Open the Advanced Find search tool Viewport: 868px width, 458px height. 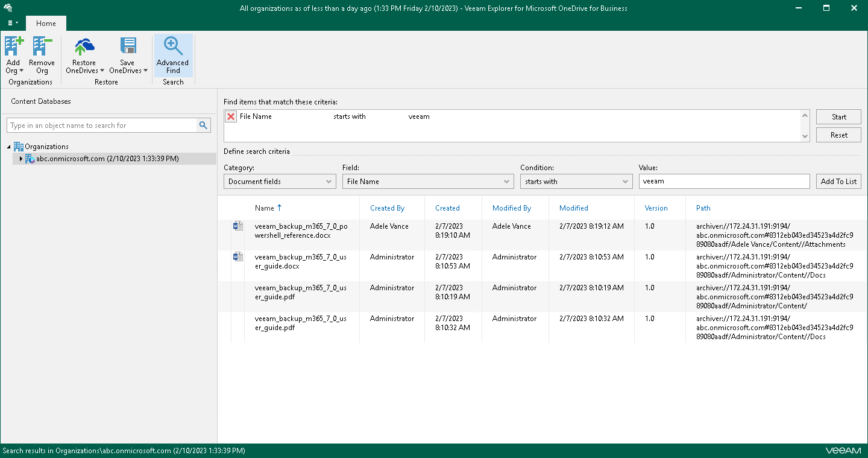pos(173,54)
